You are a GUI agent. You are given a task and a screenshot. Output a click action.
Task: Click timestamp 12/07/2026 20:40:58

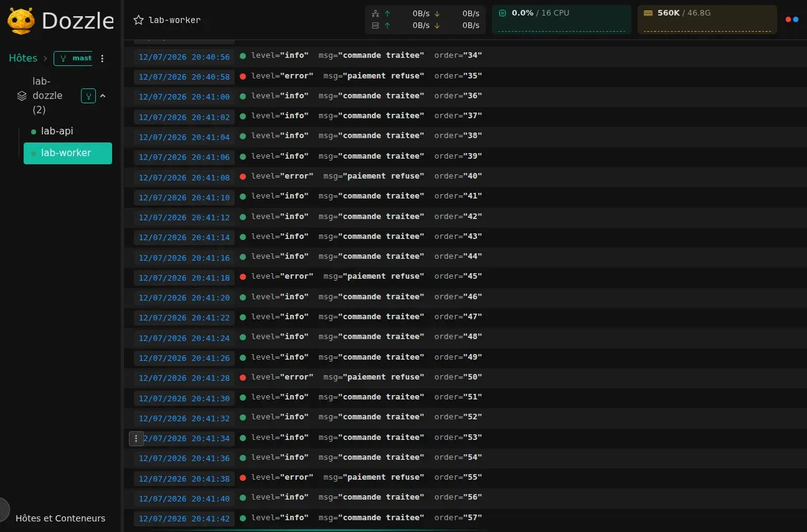coord(184,77)
